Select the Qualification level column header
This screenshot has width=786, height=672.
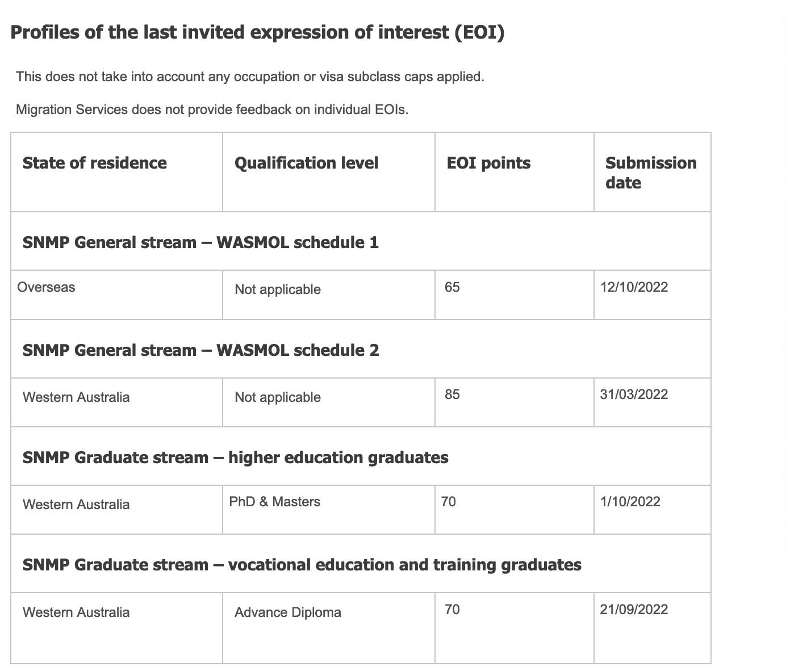pyautogui.click(x=306, y=163)
